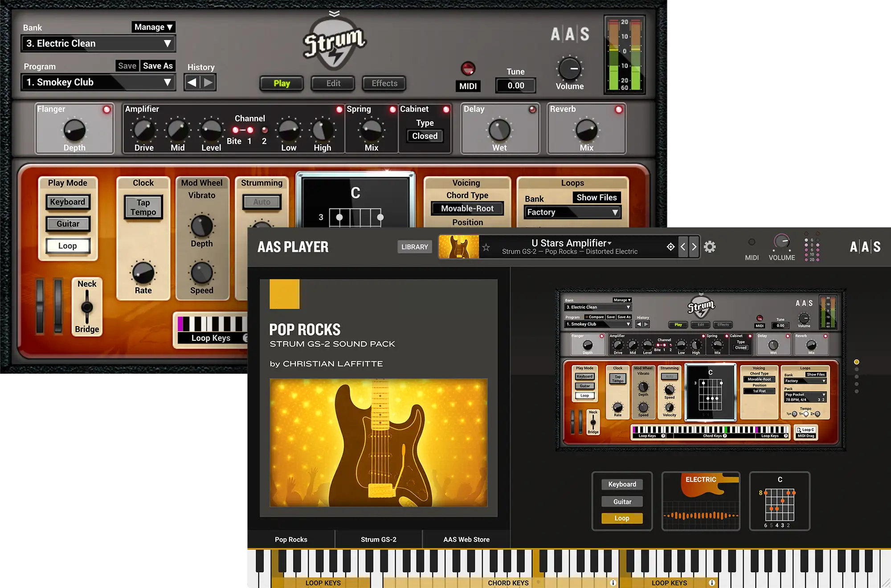Click the Strum Volume knob
This screenshot has height=588, width=891.
coord(569,69)
